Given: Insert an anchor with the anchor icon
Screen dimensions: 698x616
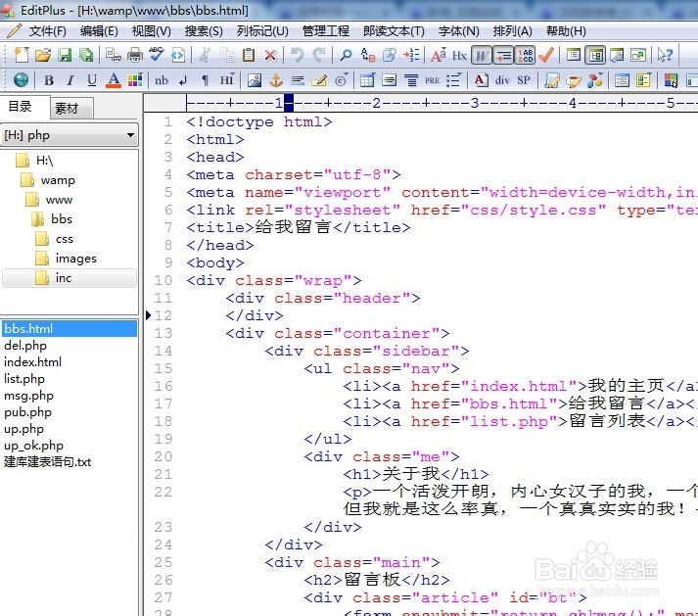Looking at the screenshot, I should 276,80.
